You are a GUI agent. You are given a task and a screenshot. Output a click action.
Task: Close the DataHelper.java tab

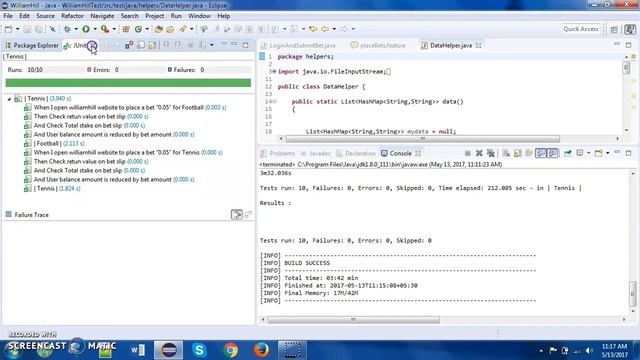478,45
